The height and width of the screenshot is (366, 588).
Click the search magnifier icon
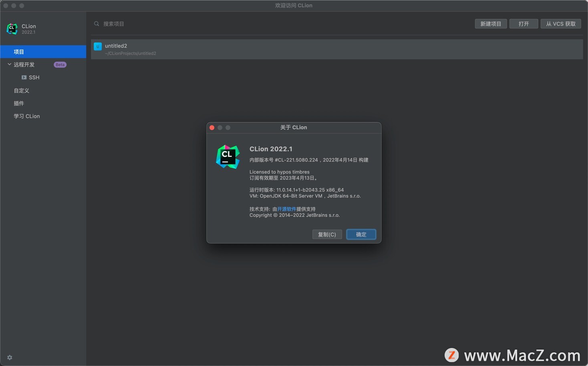97,24
